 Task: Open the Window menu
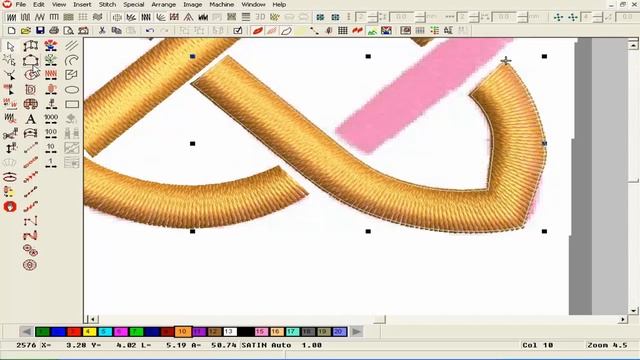click(253, 4)
